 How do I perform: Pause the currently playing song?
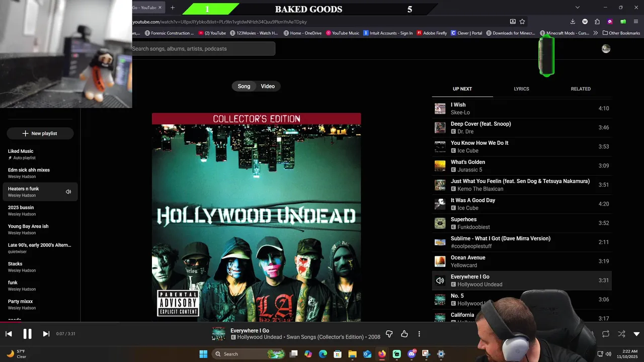pyautogui.click(x=27, y=334)
